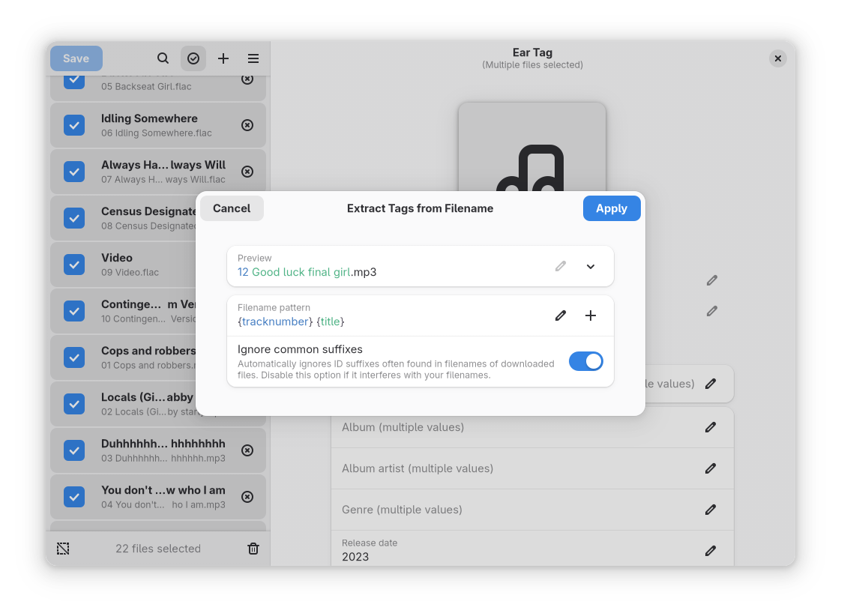Apply the filename tag extraction
This screenshot has height=616, width=841.
(x=612, y=208)
